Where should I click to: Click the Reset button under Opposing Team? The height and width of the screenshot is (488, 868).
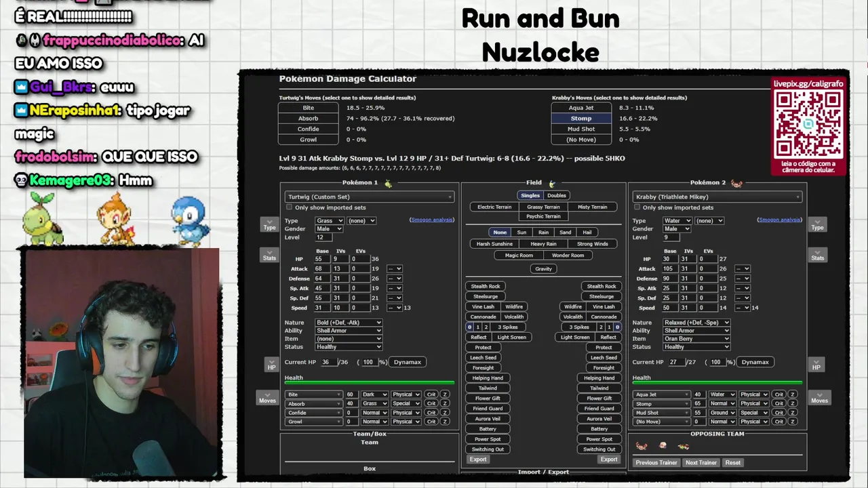[x=732, y=462]
